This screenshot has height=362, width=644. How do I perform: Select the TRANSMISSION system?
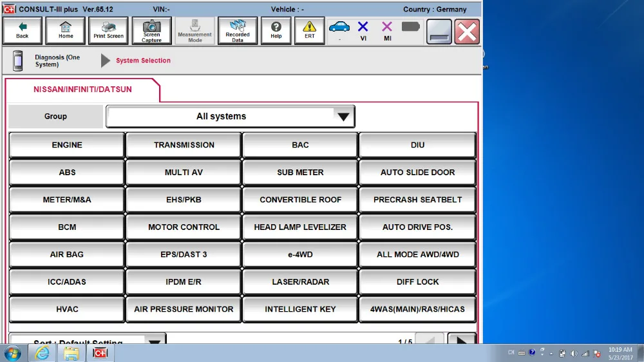coord(184,145)
